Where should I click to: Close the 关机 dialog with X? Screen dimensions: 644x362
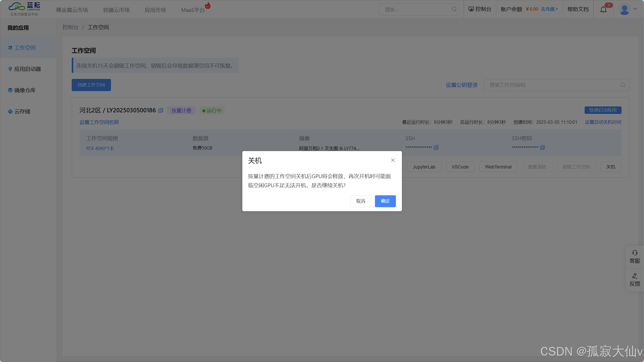click(393, 160)
